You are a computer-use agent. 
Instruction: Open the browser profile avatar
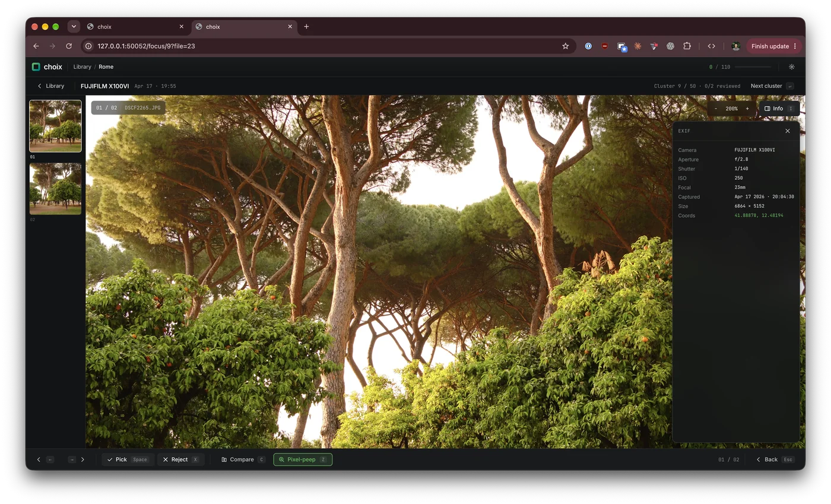(x=736, y=46)
